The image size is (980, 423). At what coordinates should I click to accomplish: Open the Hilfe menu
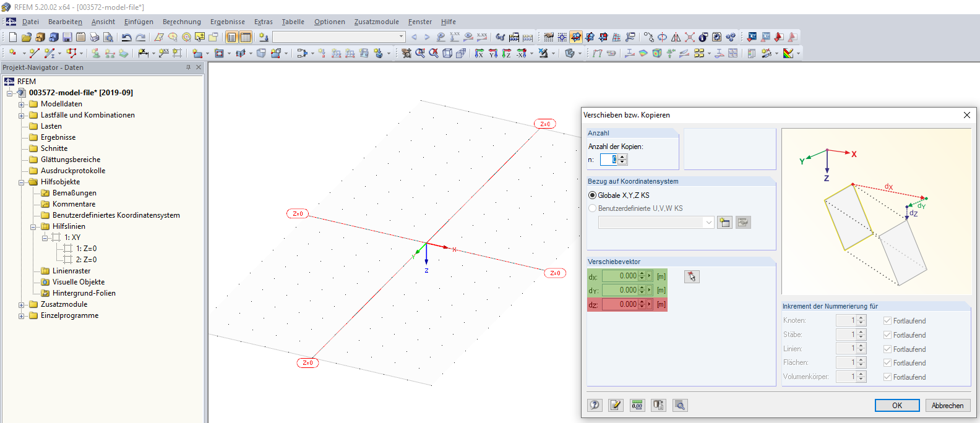449,22
